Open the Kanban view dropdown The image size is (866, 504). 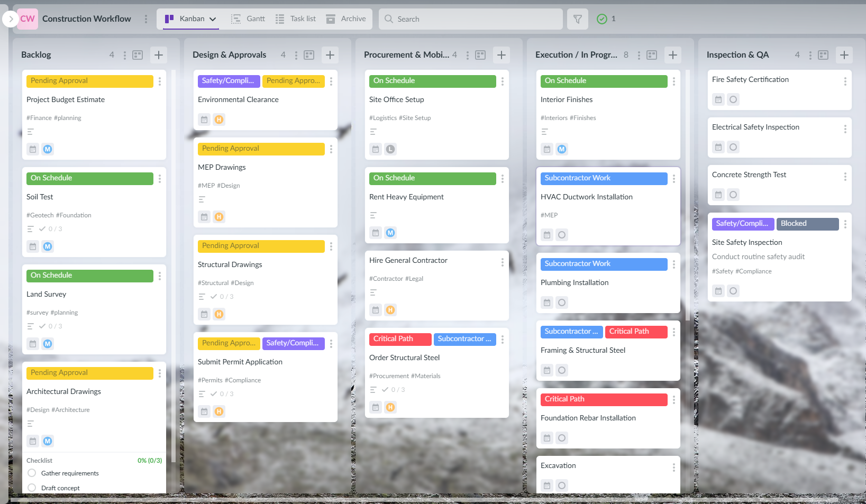(x=213, y=19)
